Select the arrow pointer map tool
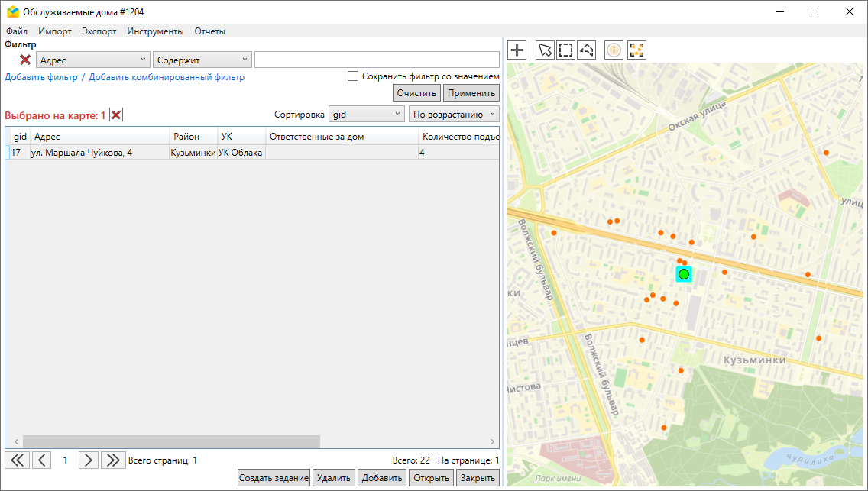 tap(545, 50)
